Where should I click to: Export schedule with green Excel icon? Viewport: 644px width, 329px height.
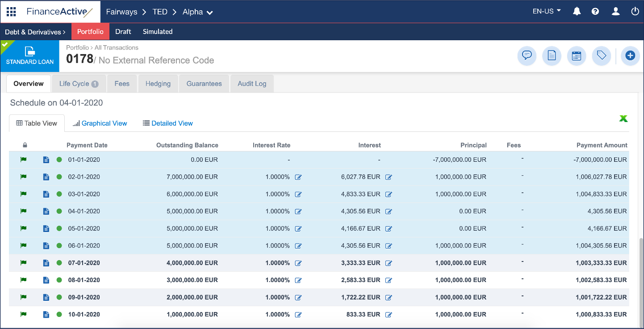(623, 118)
